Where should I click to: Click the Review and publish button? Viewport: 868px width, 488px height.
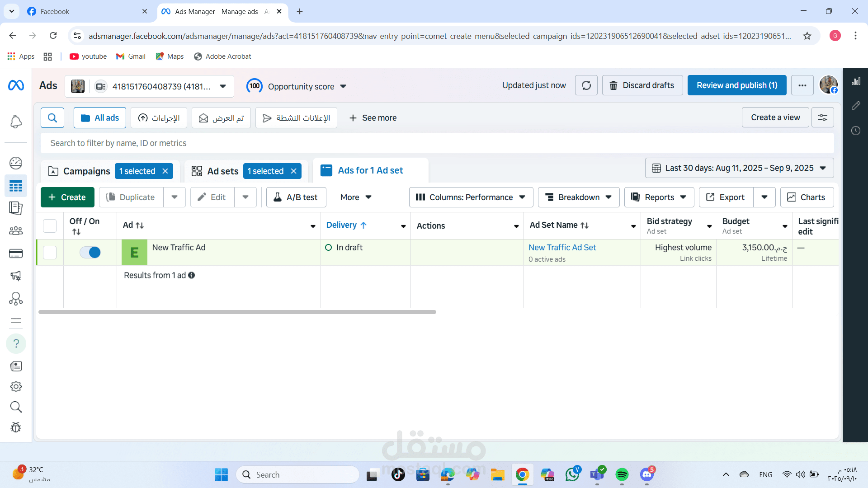pyautogui.click(x=736, y=85)
